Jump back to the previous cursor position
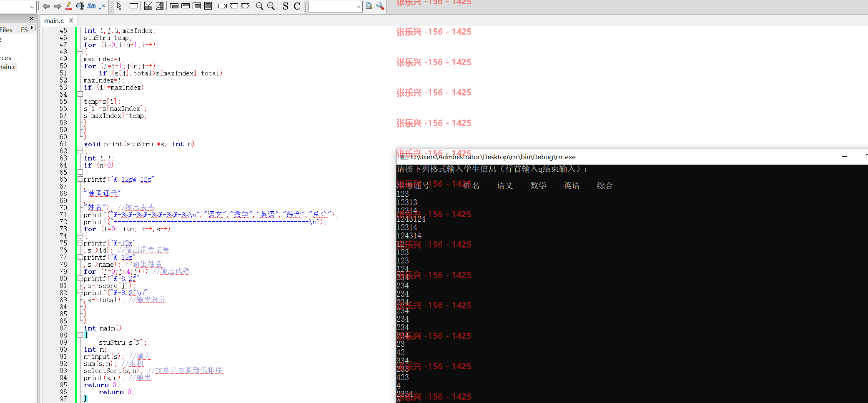The image size is (868, 403). tap(46, 6)
